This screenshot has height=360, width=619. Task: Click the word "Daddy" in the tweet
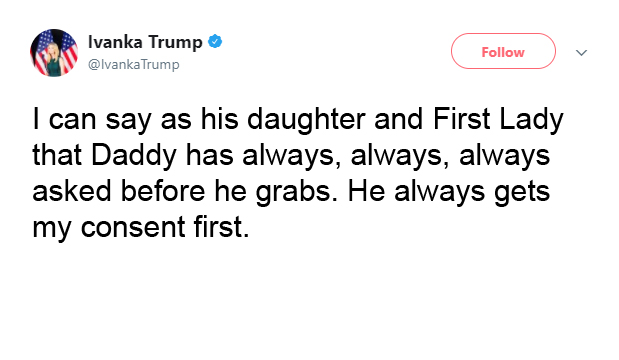click(133, 156)
